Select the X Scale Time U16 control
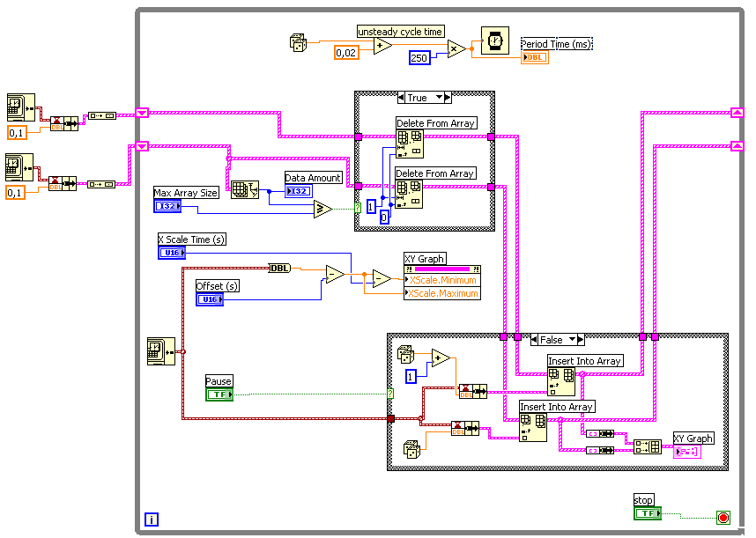Viewport: 756px width, 538px height. coord(172,253)
